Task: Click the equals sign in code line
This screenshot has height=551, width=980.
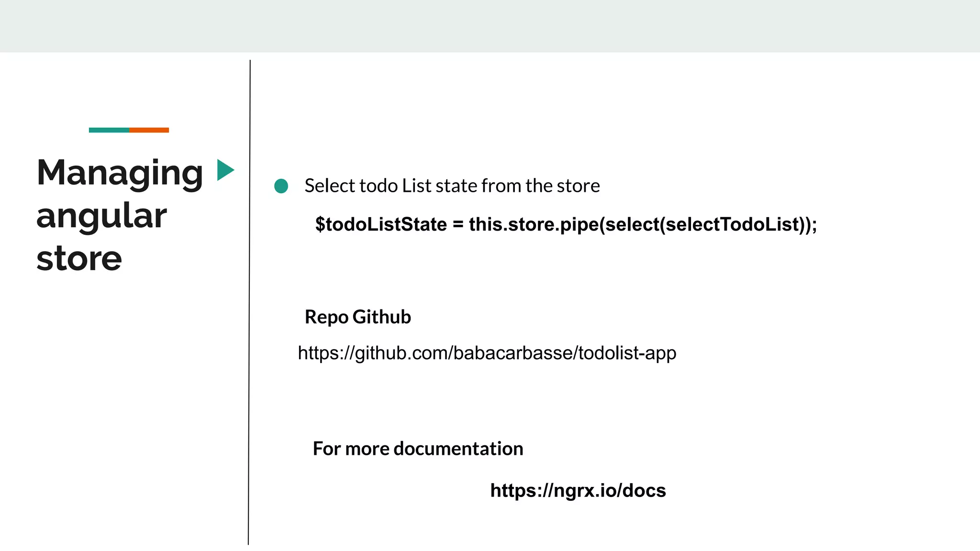Action: tap(458, 224)
